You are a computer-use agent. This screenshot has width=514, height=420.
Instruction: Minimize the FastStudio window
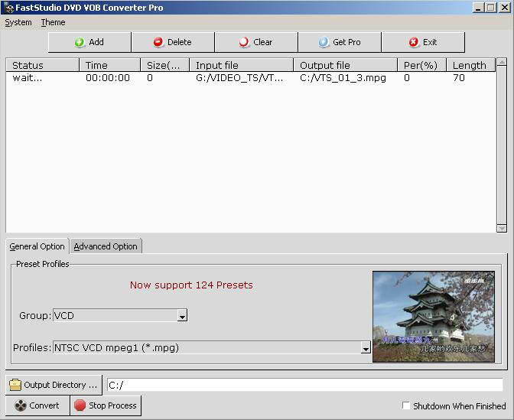pos(478,8)
